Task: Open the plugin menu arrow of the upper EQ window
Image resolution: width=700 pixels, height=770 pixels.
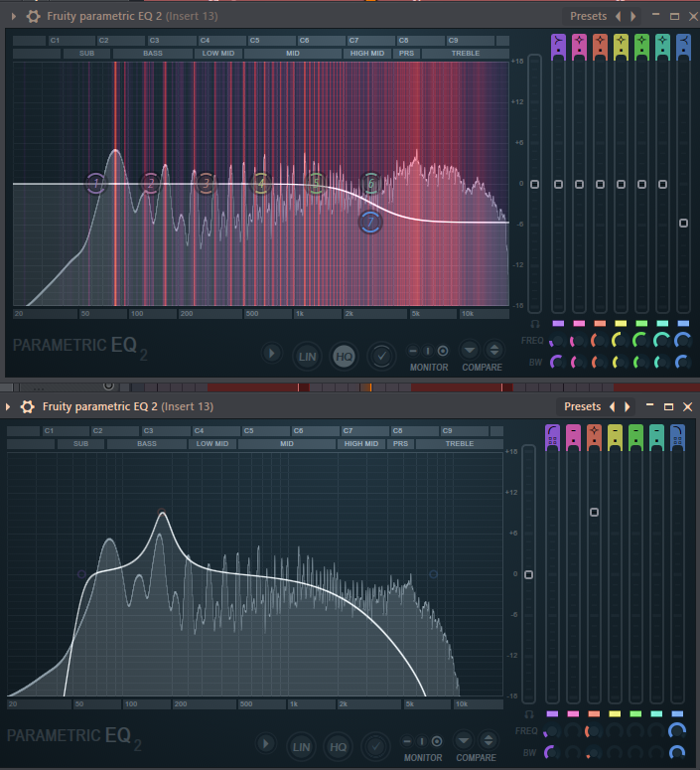Action: [x=14, y=16]
